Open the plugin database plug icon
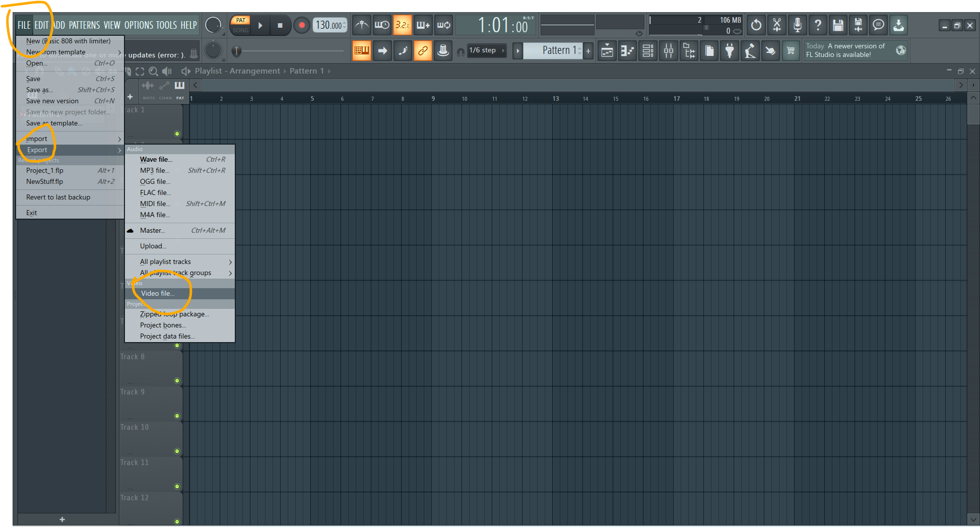This screenshot has height=527, width=980. [730, 50]
